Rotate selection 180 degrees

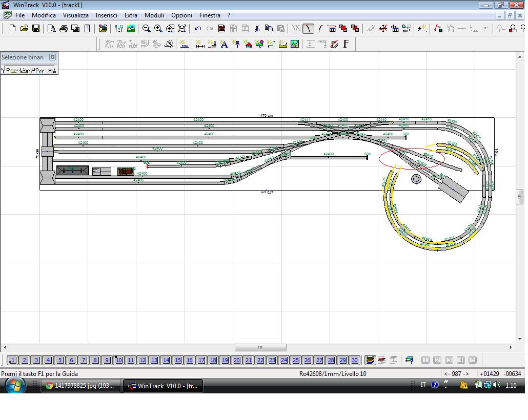coord(407,29)
